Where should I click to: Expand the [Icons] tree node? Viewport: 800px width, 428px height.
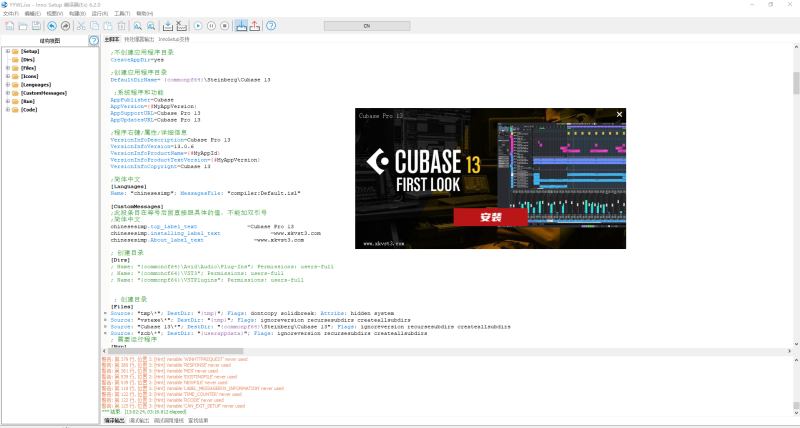(x=8, y=76)
